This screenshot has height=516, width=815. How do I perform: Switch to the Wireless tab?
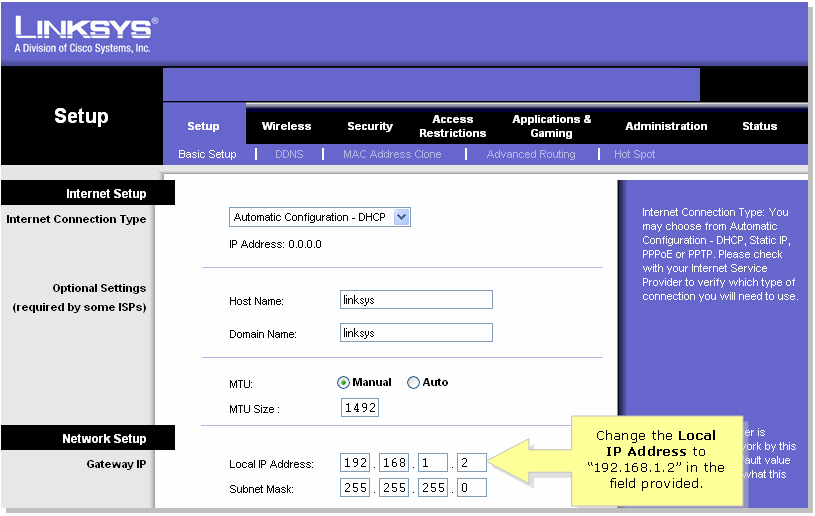coord(286,126)
